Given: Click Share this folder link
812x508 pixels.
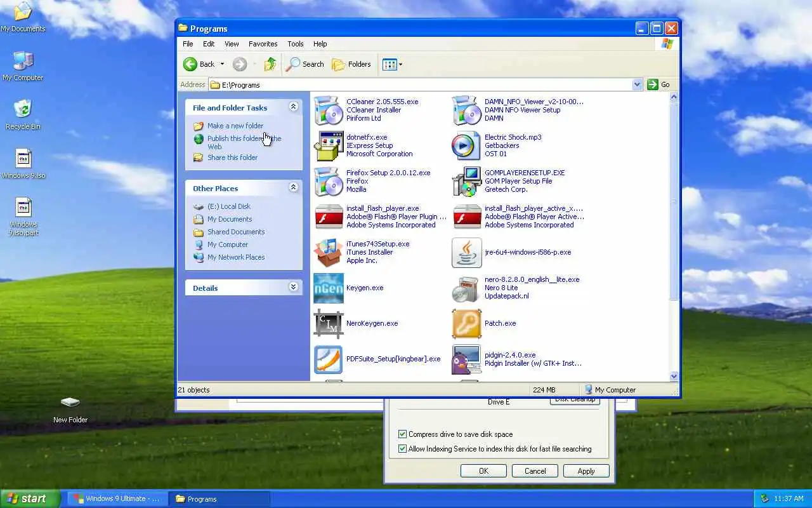Looking at the screenshot, I should pos(232,157).
